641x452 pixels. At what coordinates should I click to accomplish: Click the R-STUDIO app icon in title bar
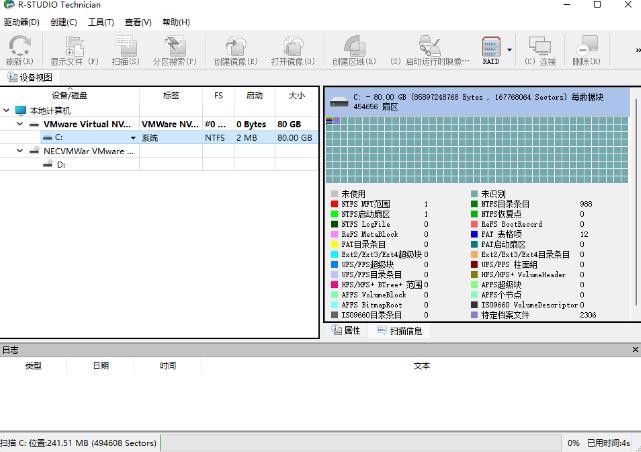point(9,4)
